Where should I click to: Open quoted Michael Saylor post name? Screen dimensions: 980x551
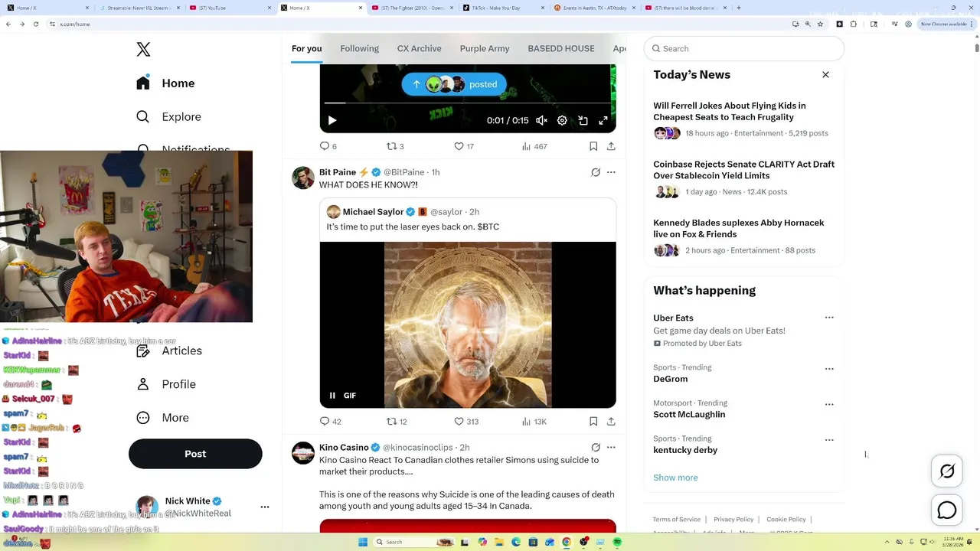coord(373,212)
